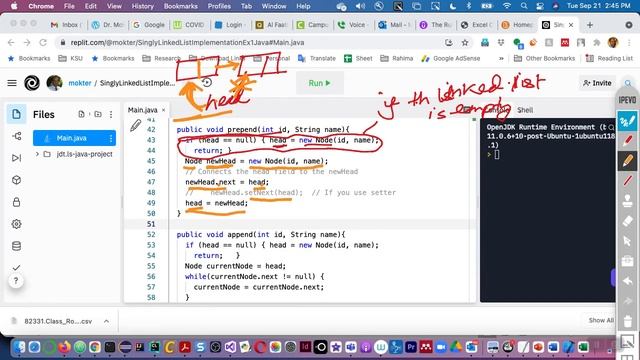Screen dimensions: 640x360
Task: Click the Run button
Action: point(320,83)
